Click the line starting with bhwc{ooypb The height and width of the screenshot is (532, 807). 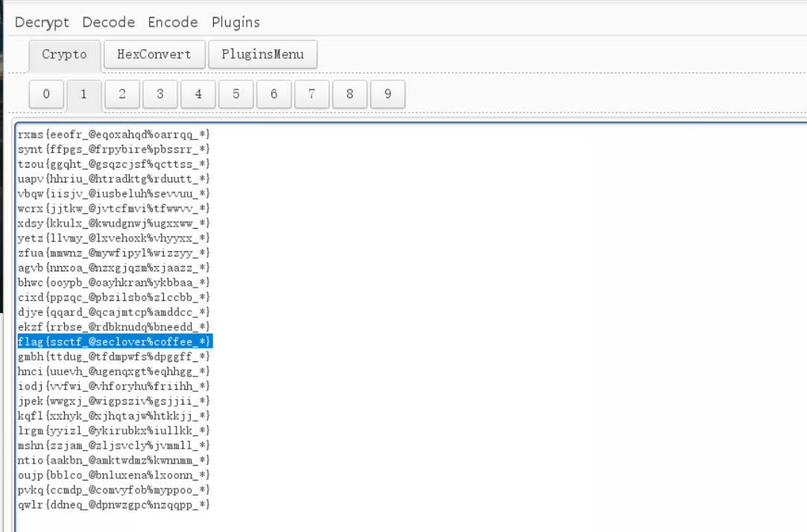point(114,282)
